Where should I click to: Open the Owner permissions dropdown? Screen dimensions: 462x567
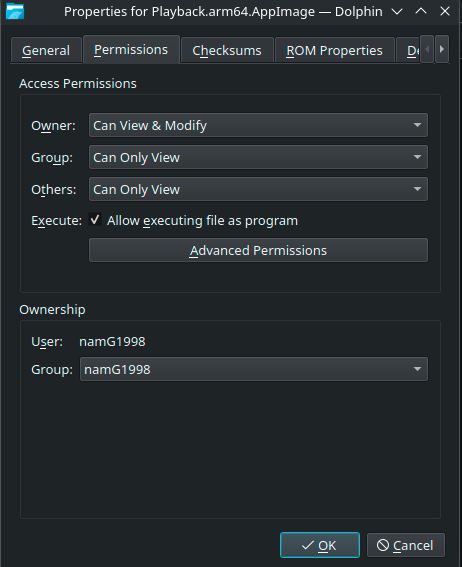258,125
